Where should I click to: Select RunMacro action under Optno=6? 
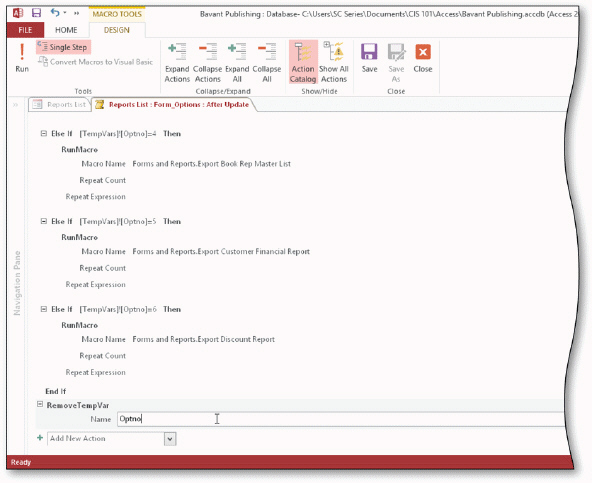79,325
